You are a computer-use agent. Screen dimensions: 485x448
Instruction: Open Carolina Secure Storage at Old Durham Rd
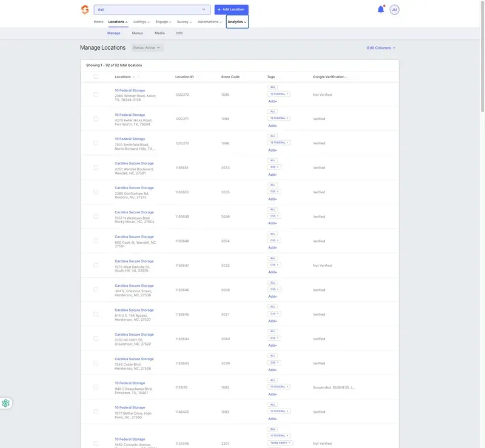click(x=134, y=188)
